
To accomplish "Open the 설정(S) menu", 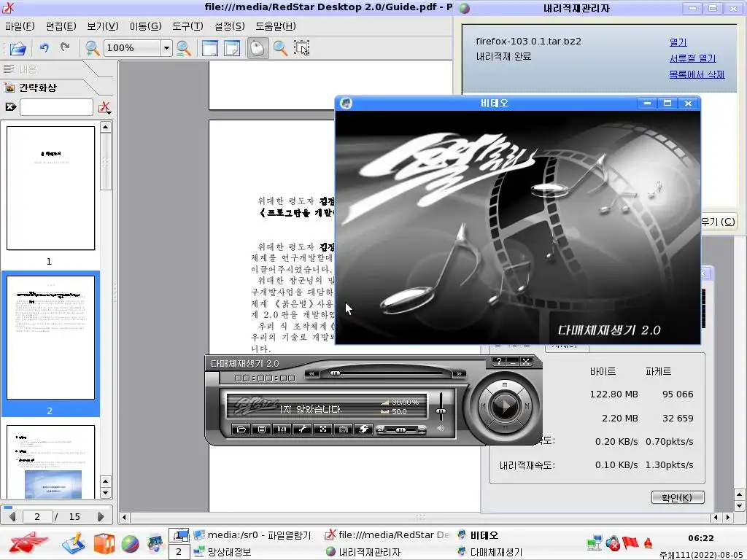I will (x=229, y=26).
